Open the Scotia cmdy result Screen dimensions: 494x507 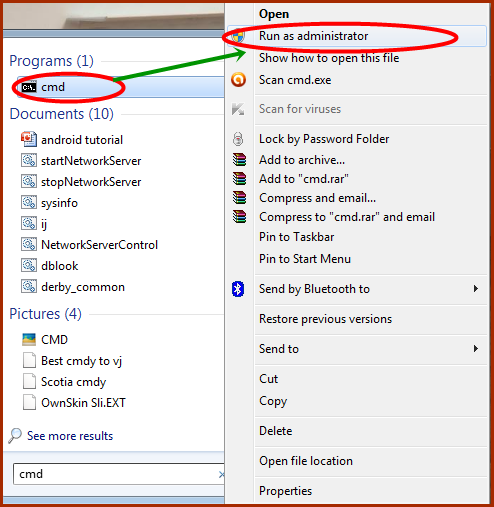point(73,382)
